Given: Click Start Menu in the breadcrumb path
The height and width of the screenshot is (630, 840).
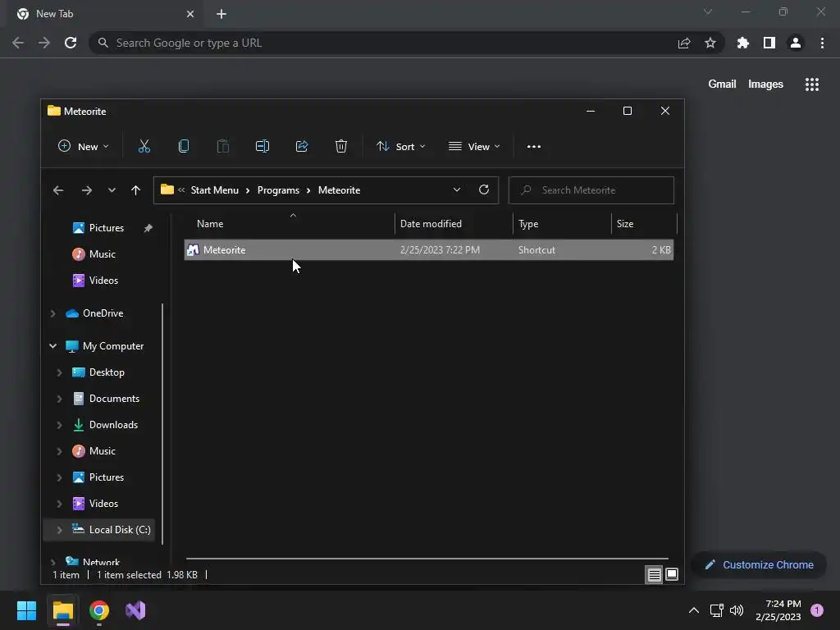Looking at the screenshot, I should [215, 190].
